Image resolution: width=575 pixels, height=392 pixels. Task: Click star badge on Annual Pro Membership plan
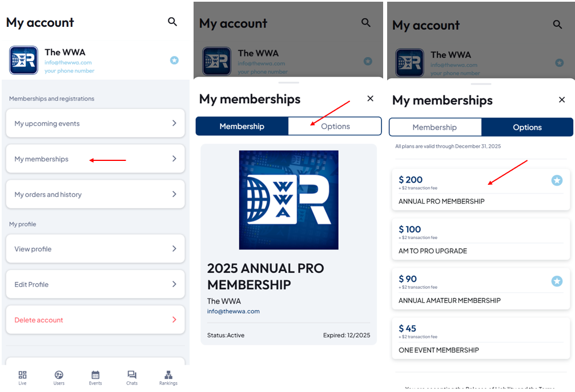click(x=557, y=180)
